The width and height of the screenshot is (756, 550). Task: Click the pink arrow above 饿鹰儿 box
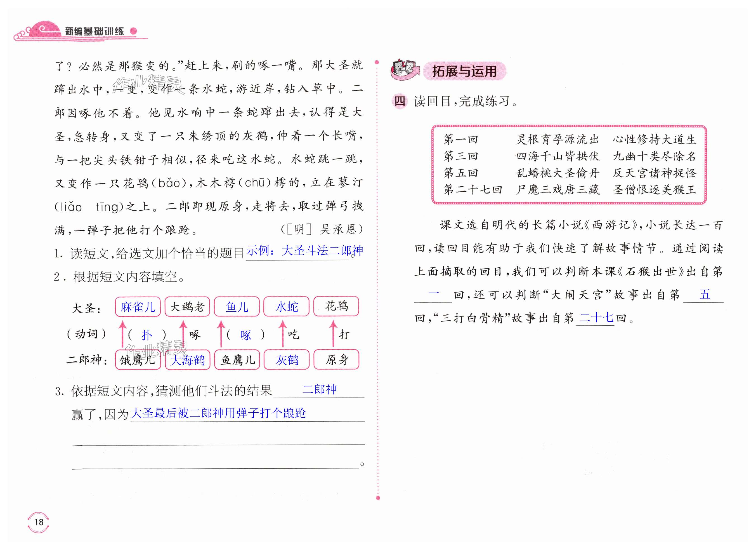[122, 333]
